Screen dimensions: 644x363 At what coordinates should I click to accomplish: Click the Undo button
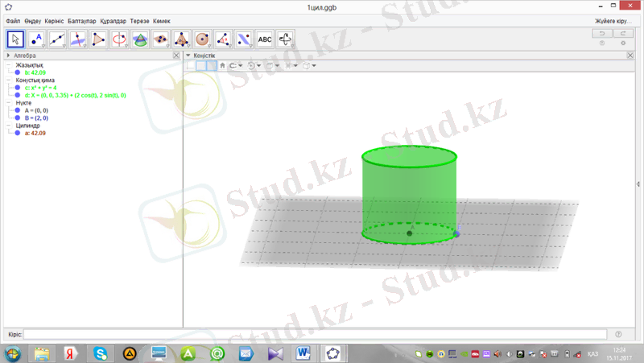(x=601, y=33)
